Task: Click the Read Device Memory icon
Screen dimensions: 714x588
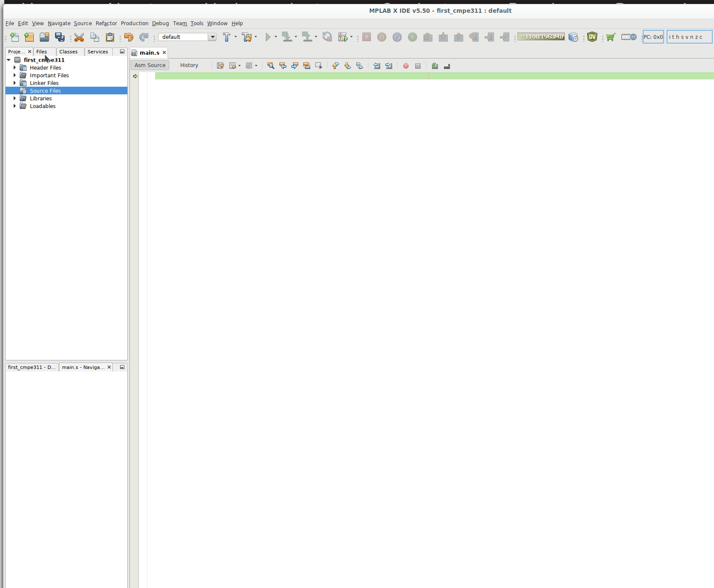Action: point(307,37)
